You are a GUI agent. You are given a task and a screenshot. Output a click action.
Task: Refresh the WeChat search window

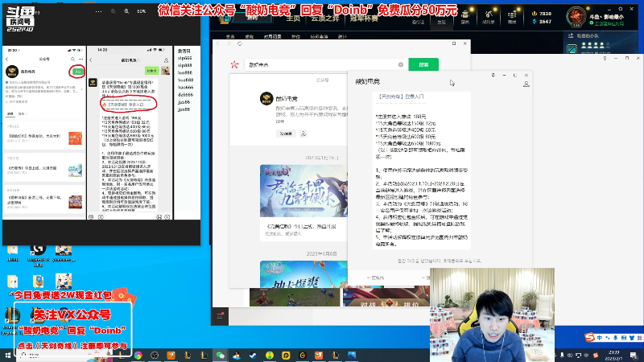coord(240,43)
